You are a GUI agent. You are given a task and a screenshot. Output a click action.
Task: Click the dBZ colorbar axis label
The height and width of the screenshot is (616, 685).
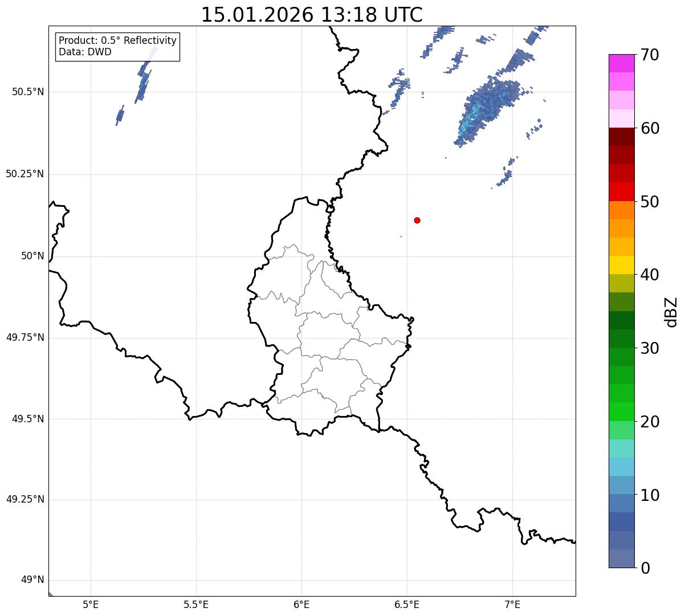(671, 311)
